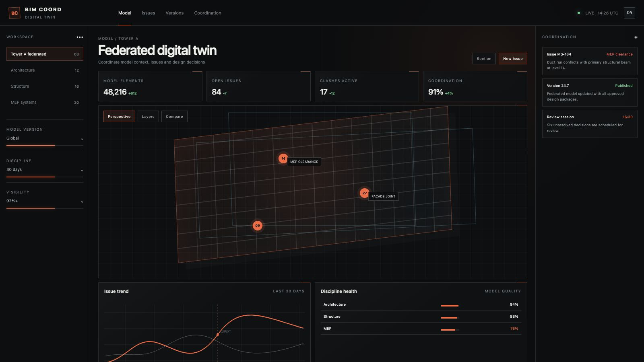Toggle Layers view mode
The height and width of the screenshot is (362, 644).
[x=148, y=117]
